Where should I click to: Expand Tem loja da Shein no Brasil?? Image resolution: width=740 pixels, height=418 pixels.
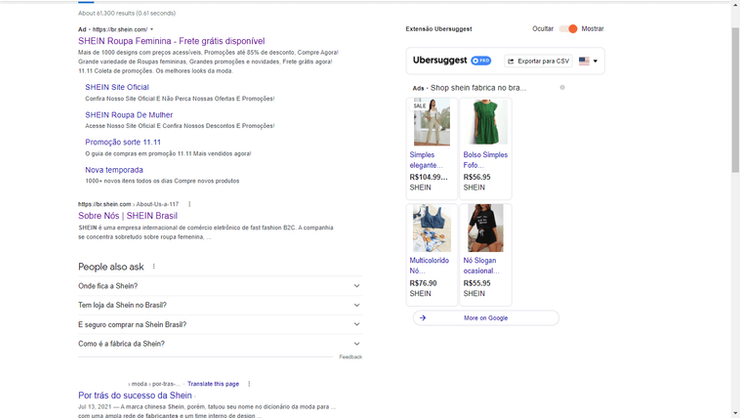point(220,305)
